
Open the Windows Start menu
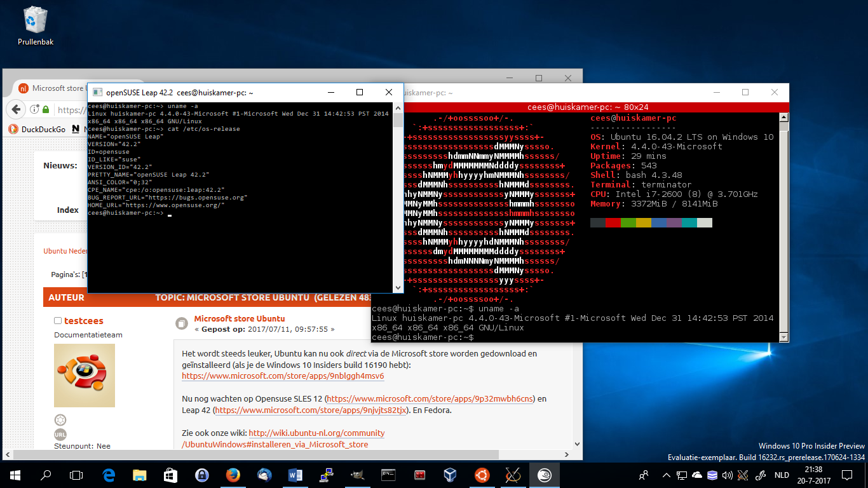click(15, 475)
